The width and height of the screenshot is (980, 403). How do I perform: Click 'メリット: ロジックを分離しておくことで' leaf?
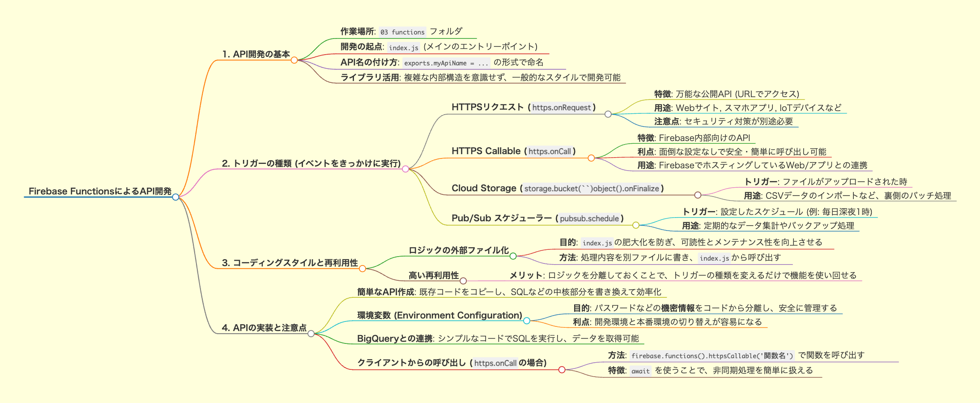point(683,275)
